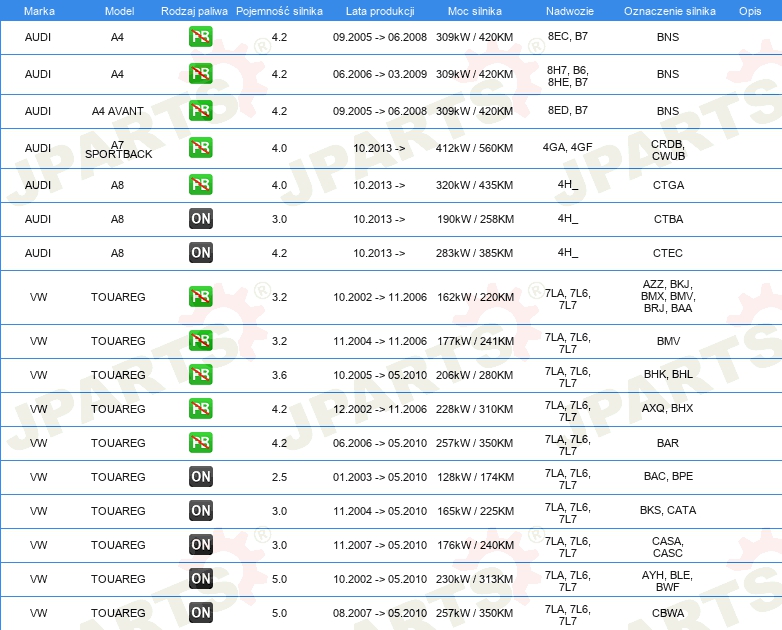782x630 pixels.
Task: Click power value 283kW / 385KM
Action: pos(474,253)
